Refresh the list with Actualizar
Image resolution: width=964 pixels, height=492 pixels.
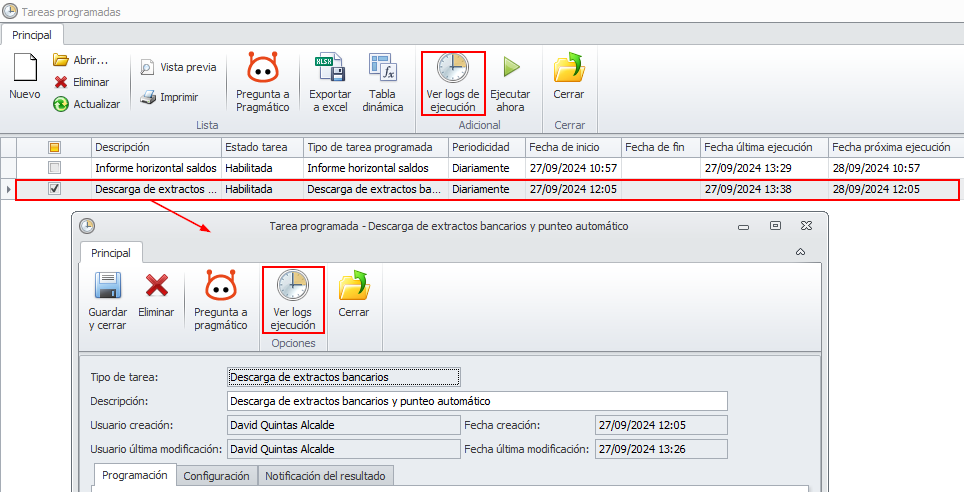[x=87, y=104]
